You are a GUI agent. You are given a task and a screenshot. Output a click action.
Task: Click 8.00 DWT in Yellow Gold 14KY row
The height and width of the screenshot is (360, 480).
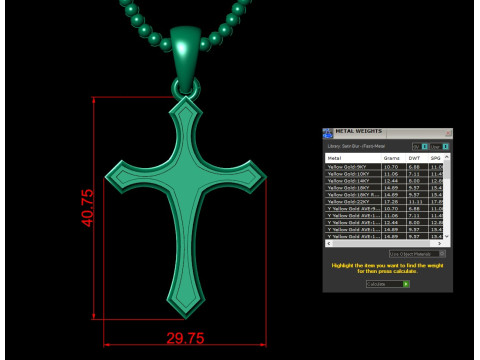[414, 181]
